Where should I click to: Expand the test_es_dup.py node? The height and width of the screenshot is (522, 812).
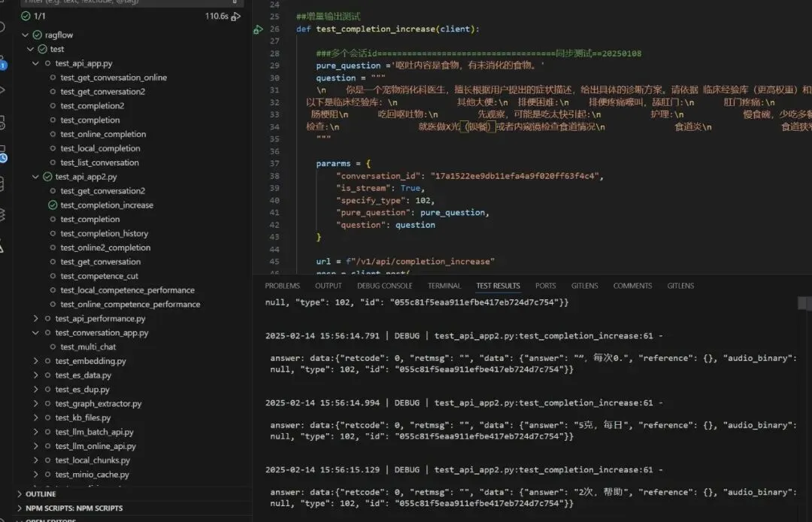pyautogui.click(x=35, y=390)
